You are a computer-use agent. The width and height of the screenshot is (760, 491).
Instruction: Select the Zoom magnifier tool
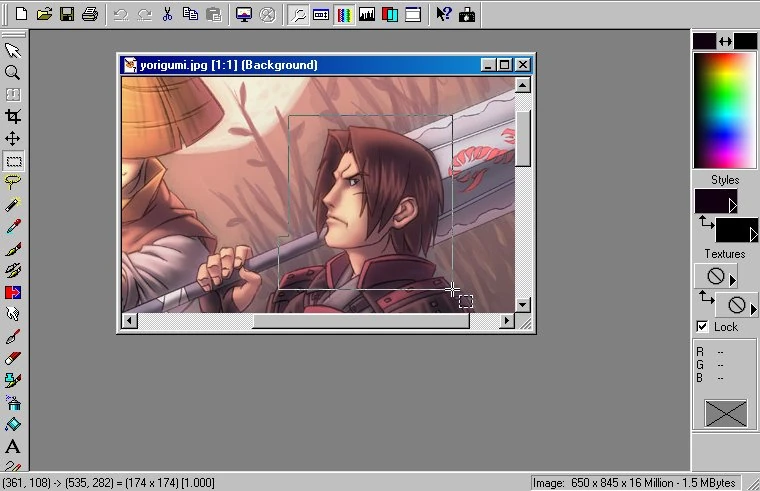click(x=13, y=72)
